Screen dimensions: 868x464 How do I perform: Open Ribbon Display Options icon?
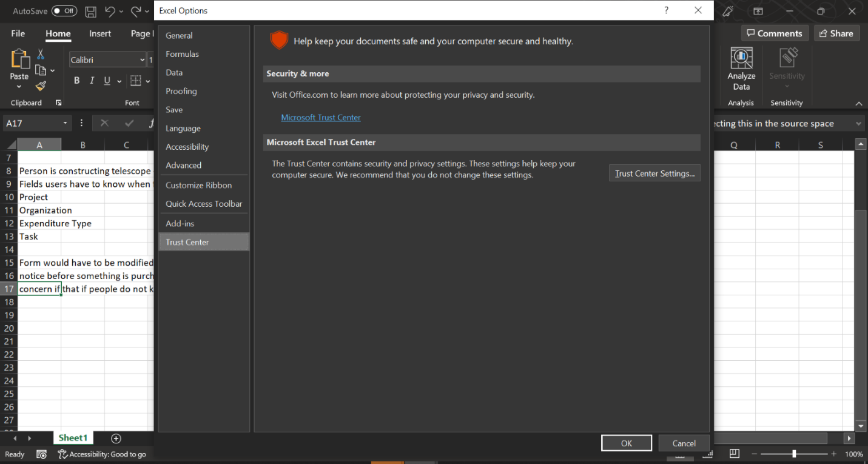click(x=758, y=11)
